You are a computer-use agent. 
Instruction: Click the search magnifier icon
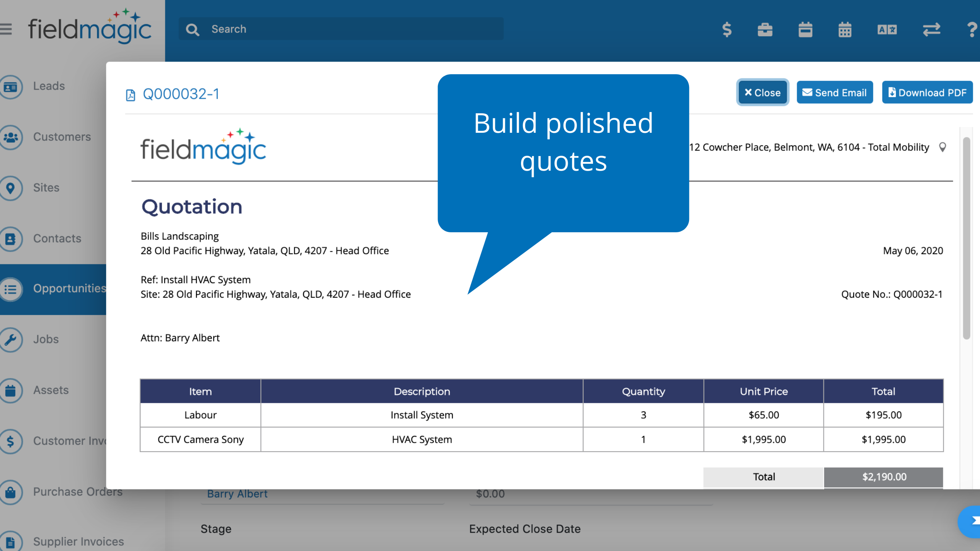coord(193,29)
